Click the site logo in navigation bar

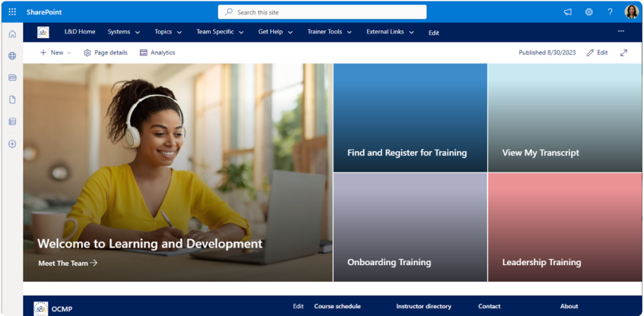click(x=43, y=32)
